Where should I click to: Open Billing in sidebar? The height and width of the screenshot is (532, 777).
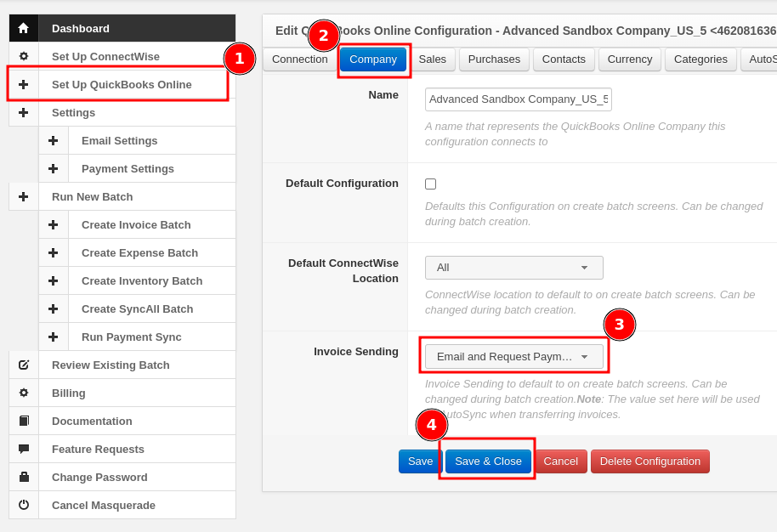[137, 393]
